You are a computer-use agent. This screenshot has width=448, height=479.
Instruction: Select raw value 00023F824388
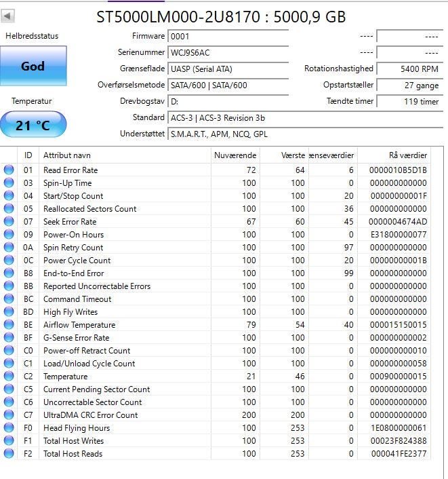[399, 441]
